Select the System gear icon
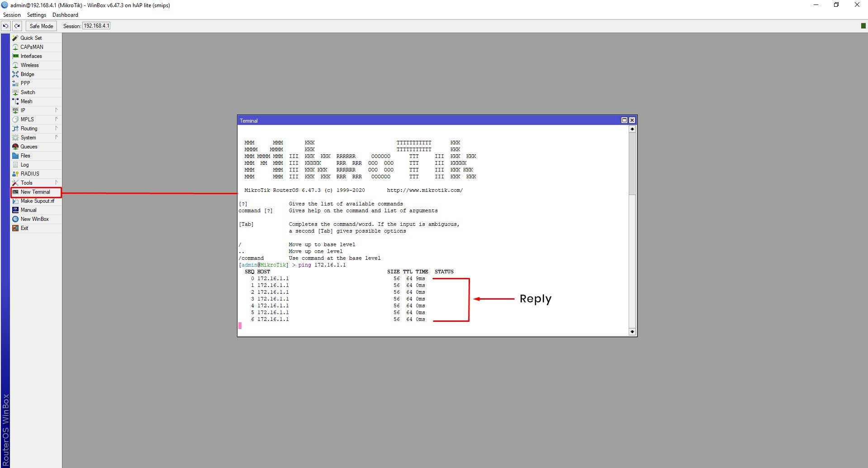This screenshot has height=468, width=868. 15,138
